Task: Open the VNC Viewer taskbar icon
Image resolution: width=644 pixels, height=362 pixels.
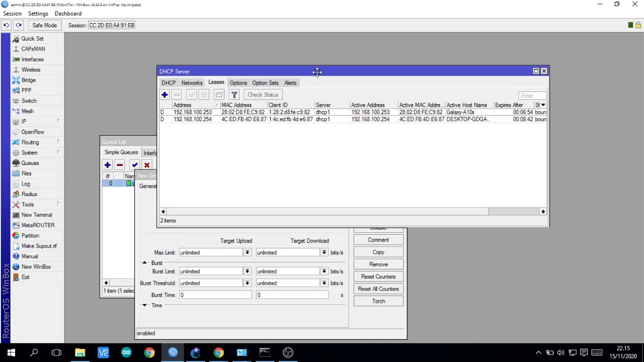Action: [103, 352]
